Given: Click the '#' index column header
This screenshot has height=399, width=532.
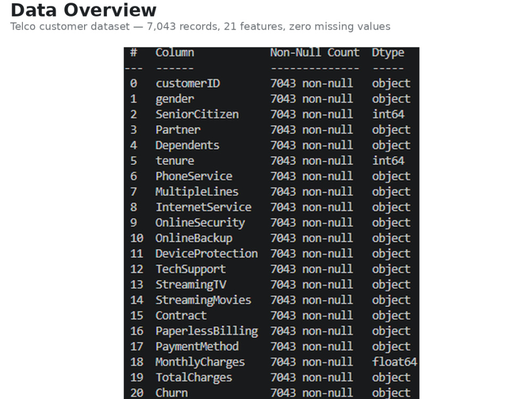Looking at the screenshot, I should pos(134,53).
